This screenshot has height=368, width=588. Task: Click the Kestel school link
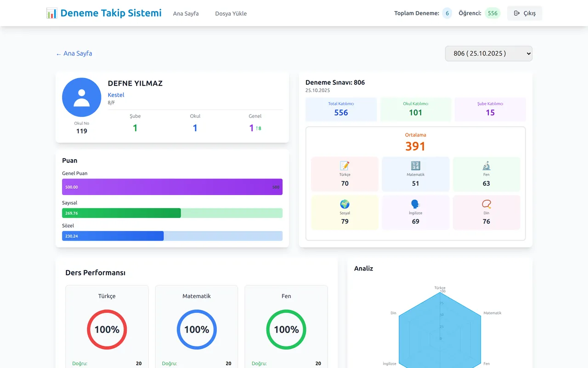[116, 95]
